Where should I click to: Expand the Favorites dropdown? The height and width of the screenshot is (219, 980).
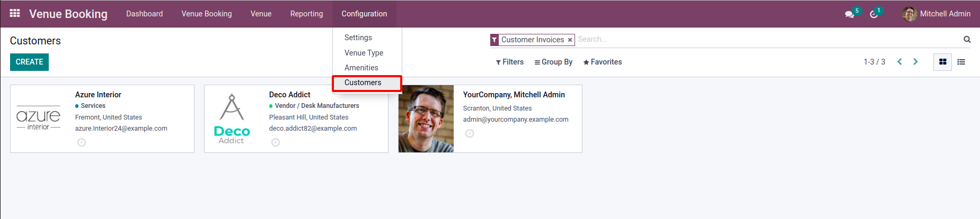(x=603, y=62)
